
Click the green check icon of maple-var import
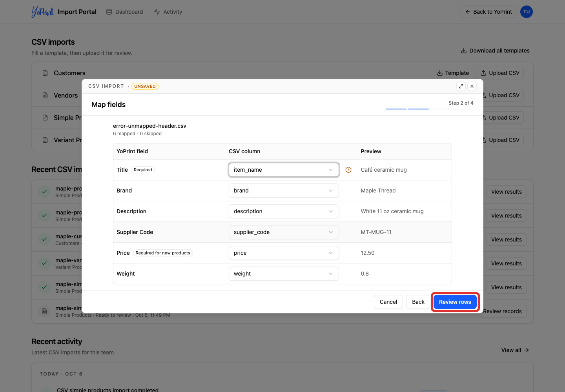point(44,263)
